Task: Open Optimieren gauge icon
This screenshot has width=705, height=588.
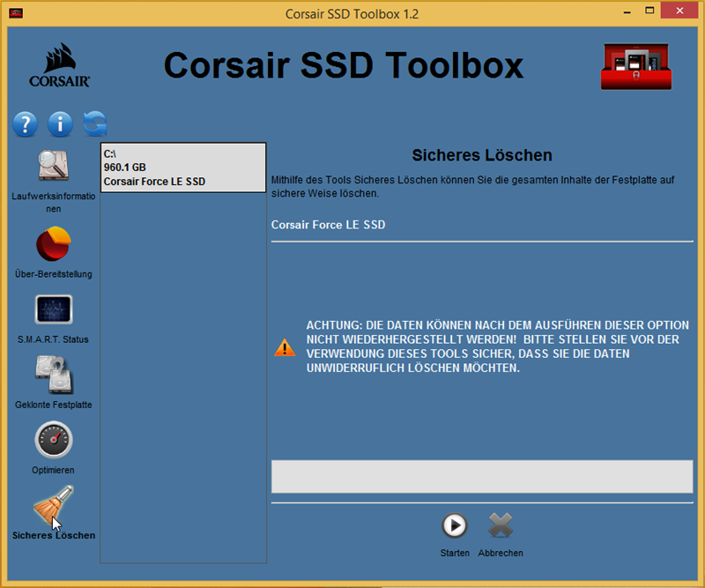Action: coord(54,440)
